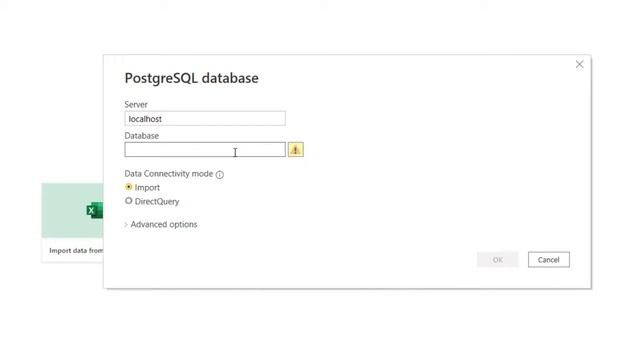Cancel the PostgreSQL database dialog
The image size is (640, 360).
549,260
